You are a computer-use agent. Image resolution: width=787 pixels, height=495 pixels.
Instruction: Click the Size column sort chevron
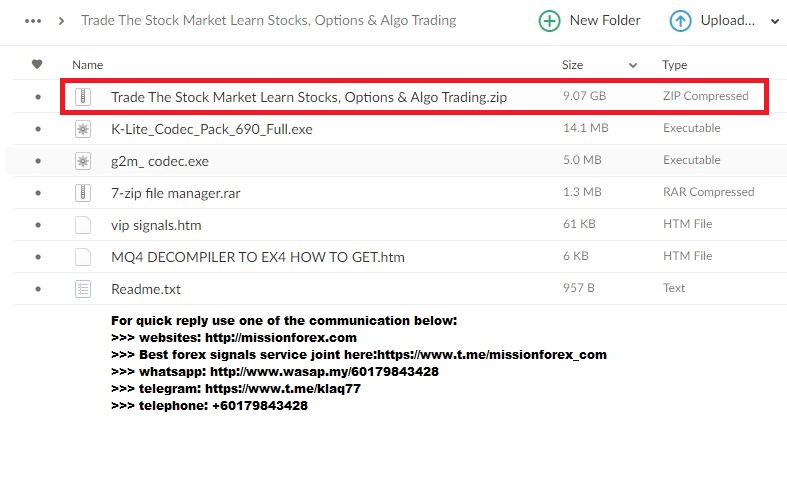pos(633,65)
